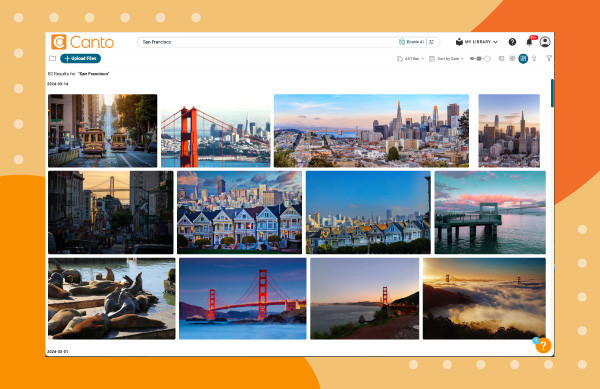Open Golden Gate Bridge at dusk photo
The image size is (600, 389).
pyautogui.click(x=243, y=298)
